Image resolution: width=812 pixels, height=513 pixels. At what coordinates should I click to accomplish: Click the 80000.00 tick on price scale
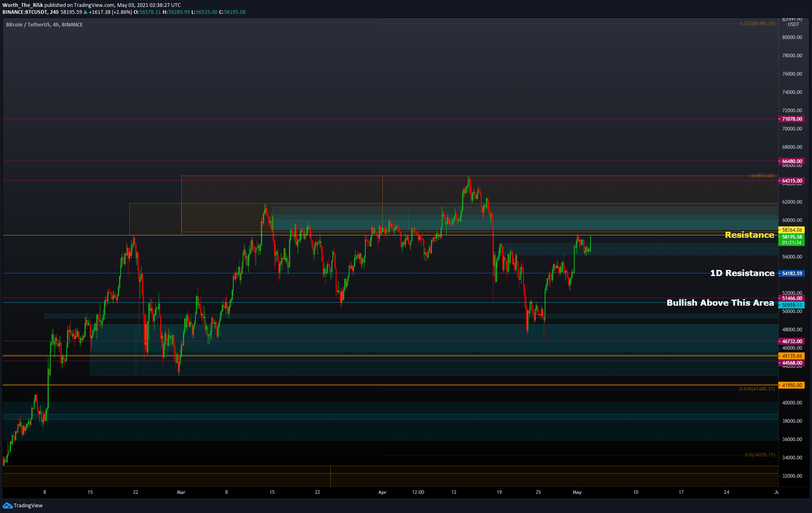[792, 37]
